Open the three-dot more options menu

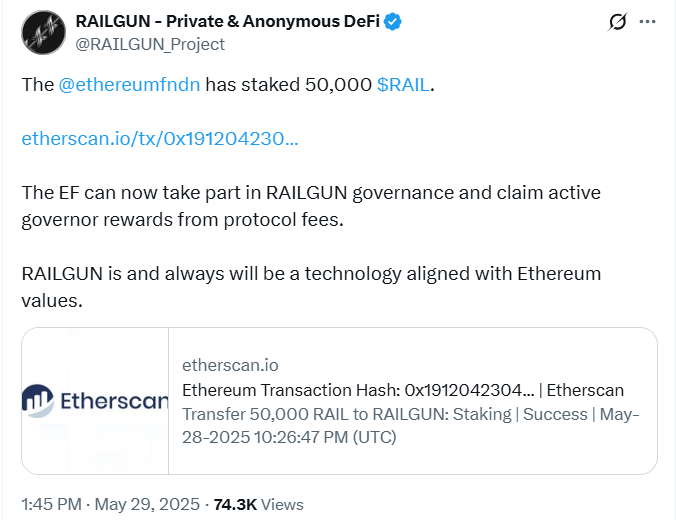click(648, 22)
